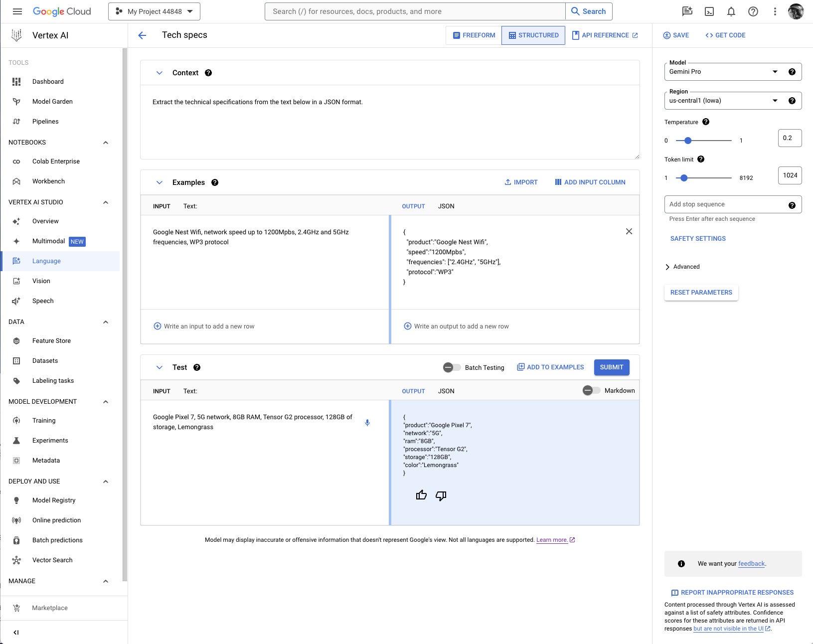Click Import examples button

click(521, 182)
